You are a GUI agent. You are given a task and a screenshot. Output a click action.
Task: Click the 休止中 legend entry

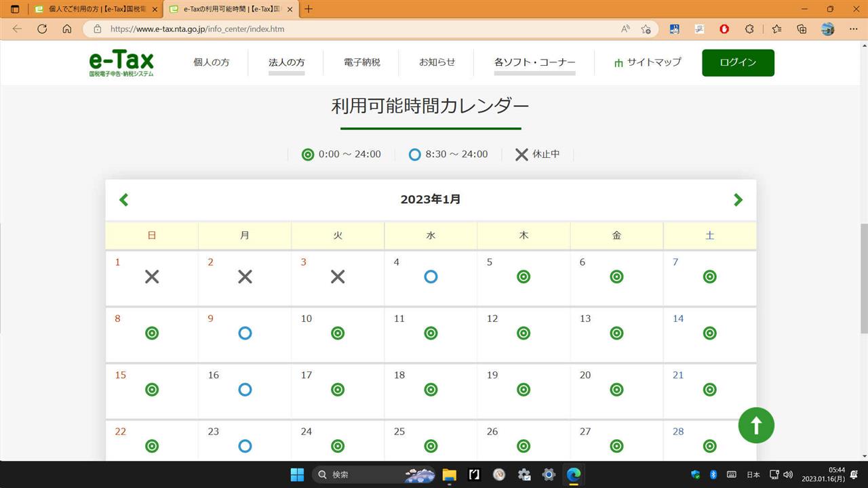click(538, 155)
